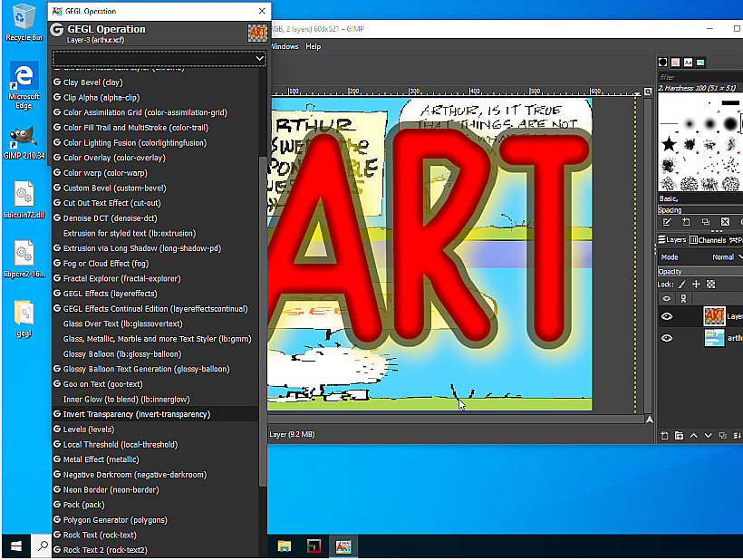Open the Fonts tab icon
The width and height of the screenshot is (743, 560).
688,62
